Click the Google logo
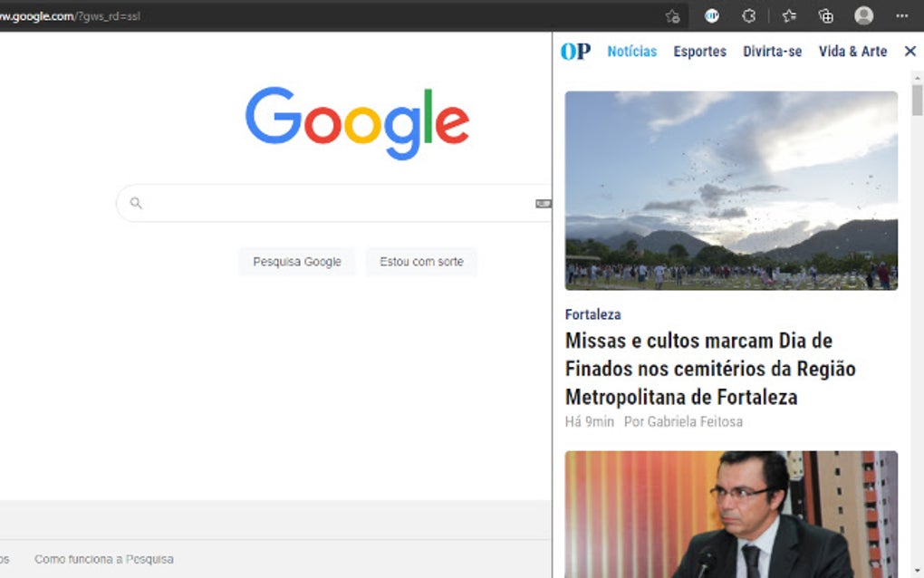The image size is (924, 578). coord(357,123)
